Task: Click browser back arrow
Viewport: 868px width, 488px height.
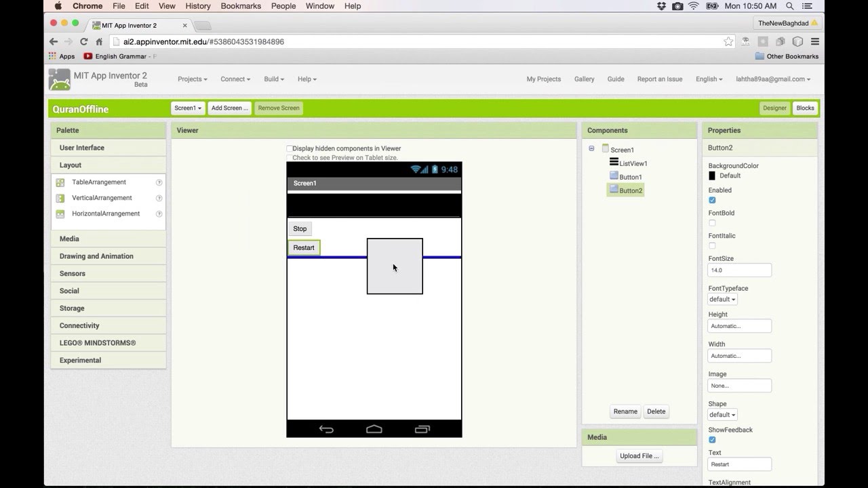Action: [54, 41]
